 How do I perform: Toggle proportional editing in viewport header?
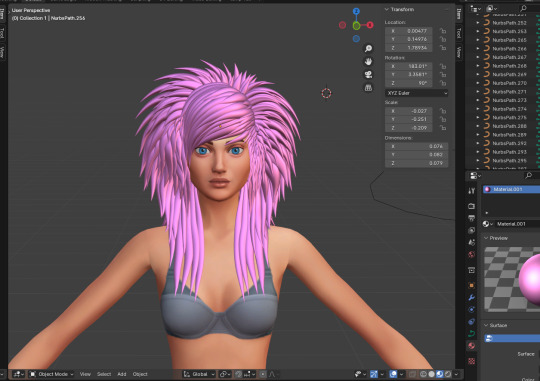point(263,374)
